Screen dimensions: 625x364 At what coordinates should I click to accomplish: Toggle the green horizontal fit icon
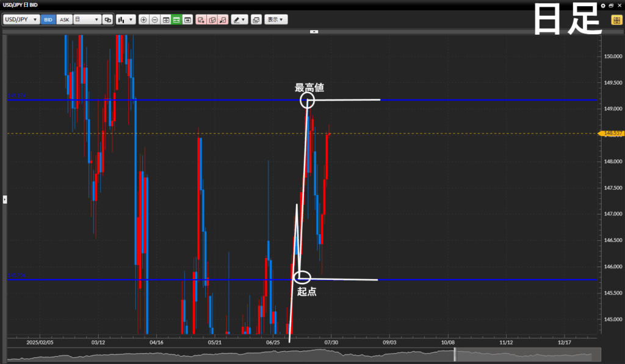[x=176, y=20]
